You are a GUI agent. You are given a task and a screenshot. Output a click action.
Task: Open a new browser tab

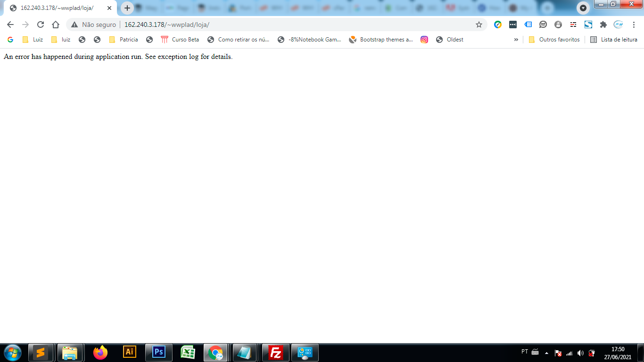click(x=127, y=8)
